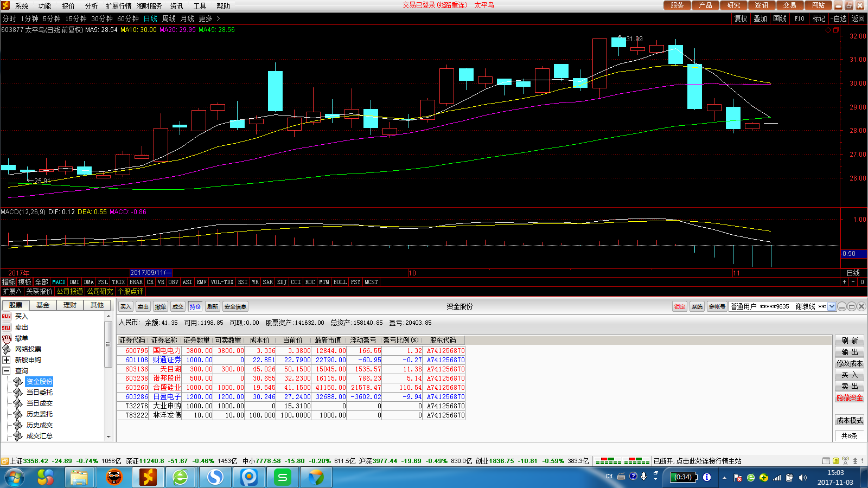868x488 pixels.
Task: Click the 成交 toolbar button
Action: pos(178,307)
